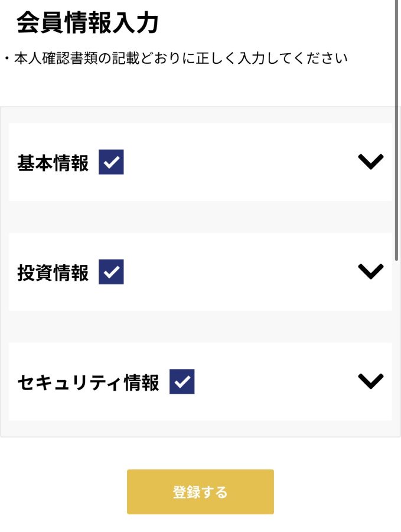Click the down chevron icon for セキュリティ情報

coord(371,381)
